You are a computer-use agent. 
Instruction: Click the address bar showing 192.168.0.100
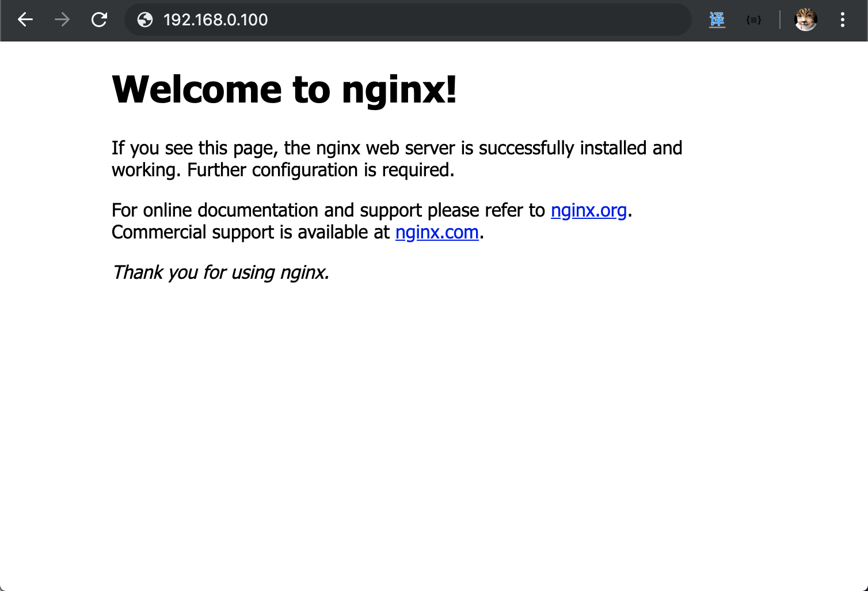[x=408, y=20]
